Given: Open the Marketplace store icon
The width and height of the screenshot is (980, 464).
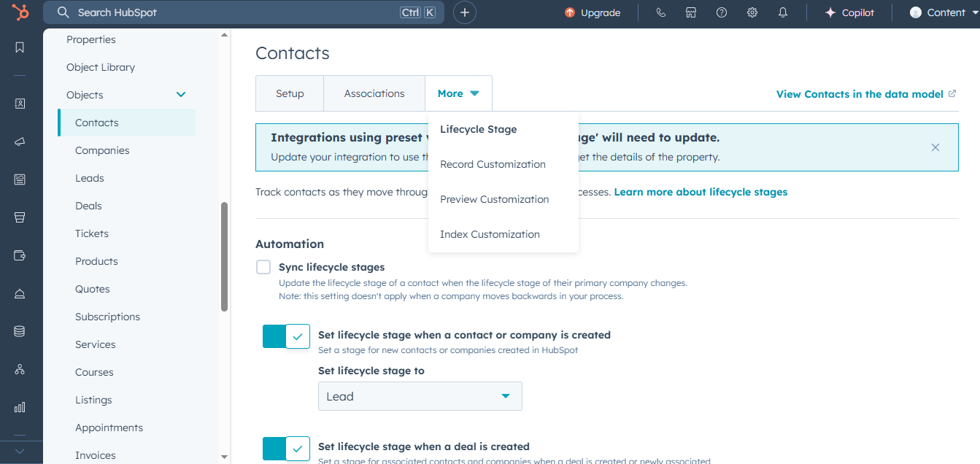Looking at the screenshot, I should coord(691,12).
